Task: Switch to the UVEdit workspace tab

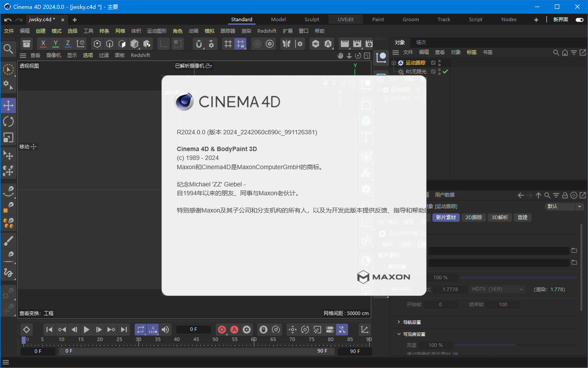Action: pos(345,19)
